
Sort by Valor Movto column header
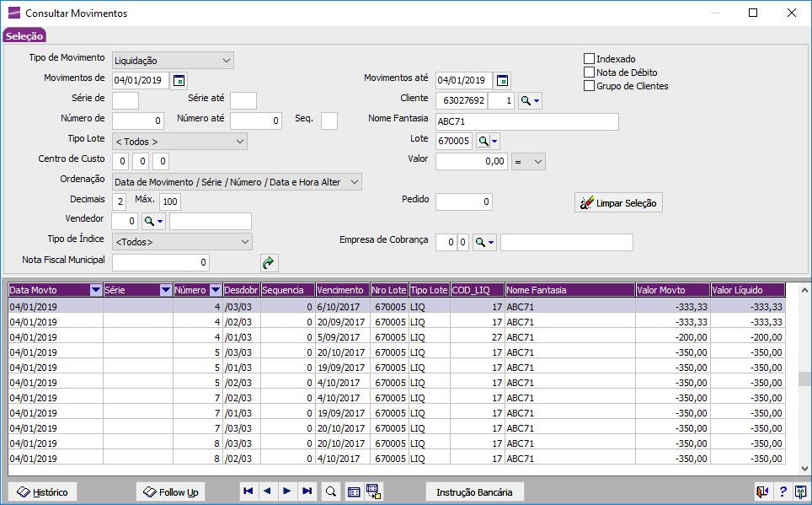(x=672, y=290)
